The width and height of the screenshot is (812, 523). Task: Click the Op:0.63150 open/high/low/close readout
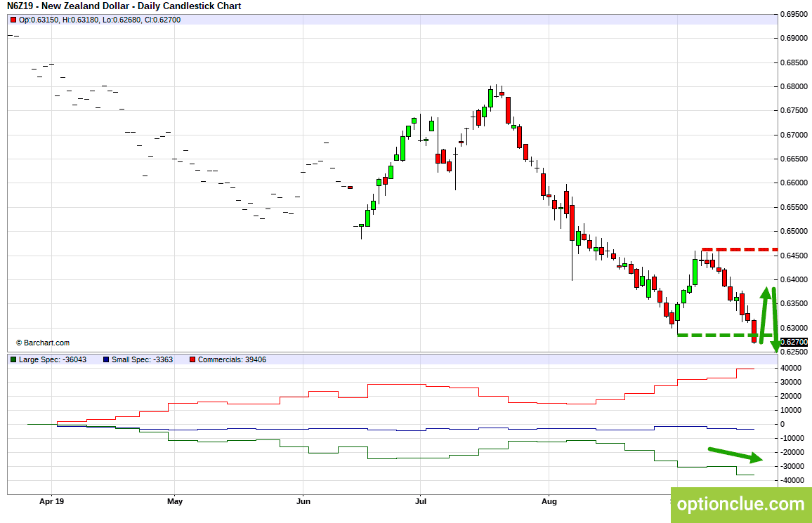point(100,20)
